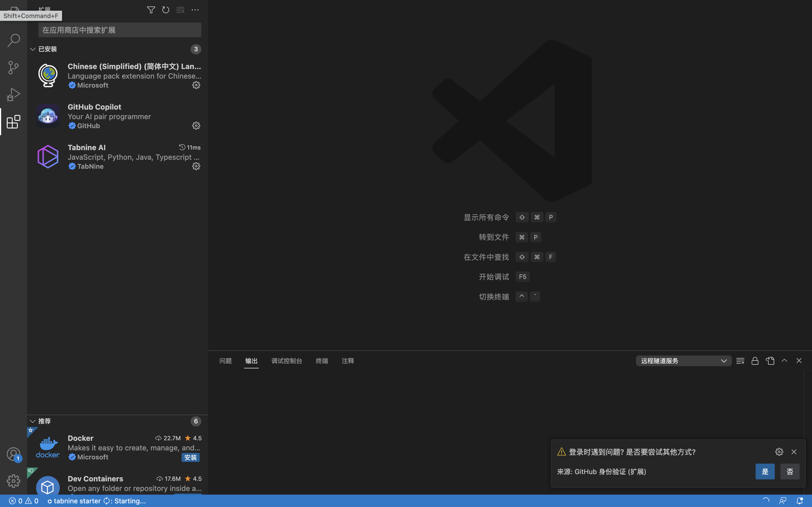Viewport: 812px width, 507px height.
Task: Collapse the 推荐 extensions section
Action: (x=32, y=421)
